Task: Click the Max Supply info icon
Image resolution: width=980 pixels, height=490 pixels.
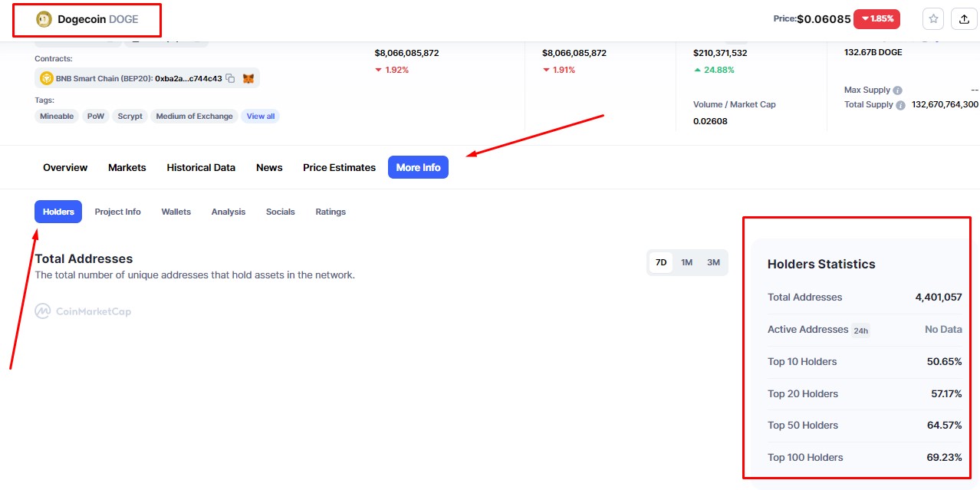Action: tap(897, 90)
